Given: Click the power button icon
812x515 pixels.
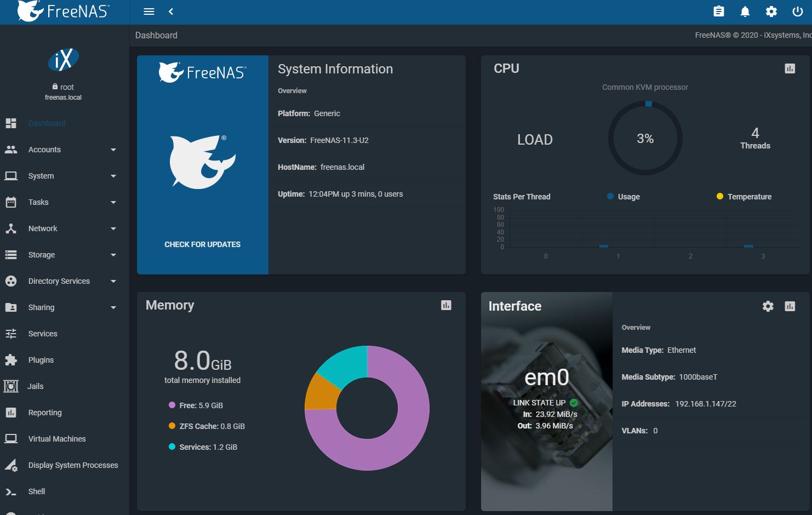Looking at the screenshot, I should pos(798,12).
